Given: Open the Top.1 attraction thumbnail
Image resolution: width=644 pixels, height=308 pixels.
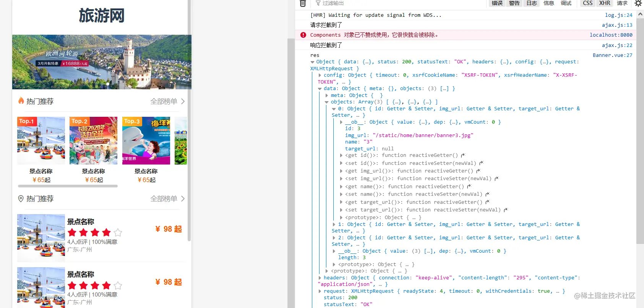Looking at the screenshot, I should (x=41, y=140).
